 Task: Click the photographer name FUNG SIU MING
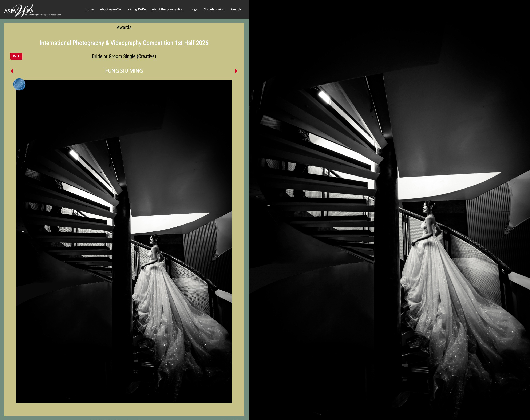[124, 71]
